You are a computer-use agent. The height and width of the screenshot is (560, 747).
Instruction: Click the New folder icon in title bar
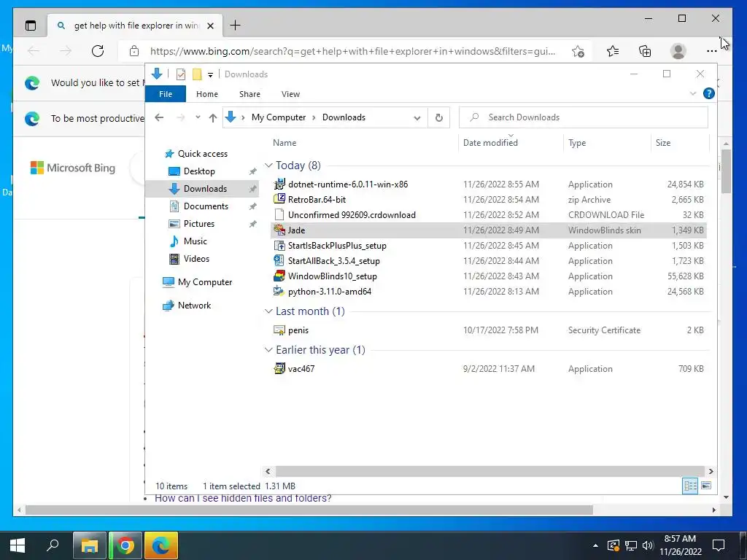pyautogui.click(x=197, y=74)
